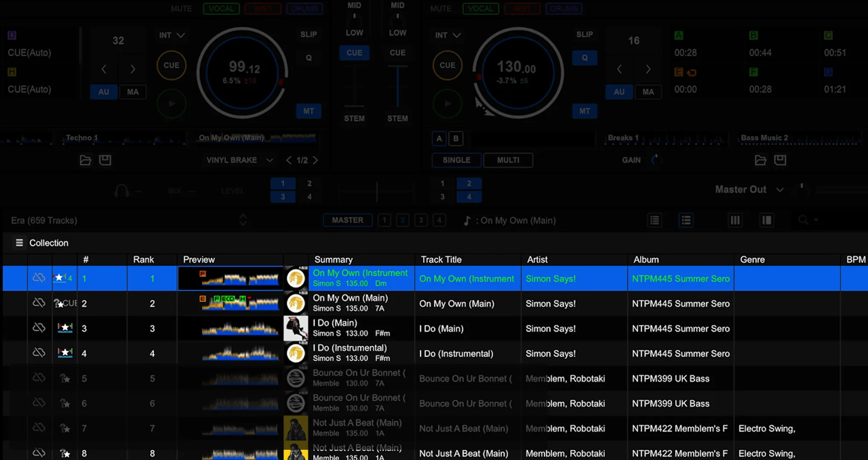Switch to MULTI effects mode
This screenshot has width=868, height=460.
[x=508, y=160]
